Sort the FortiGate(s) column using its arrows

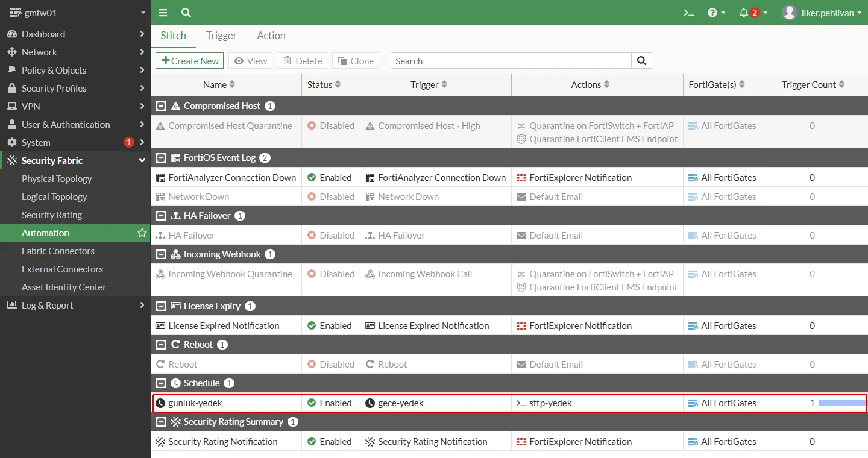click(x=742, y=85)
